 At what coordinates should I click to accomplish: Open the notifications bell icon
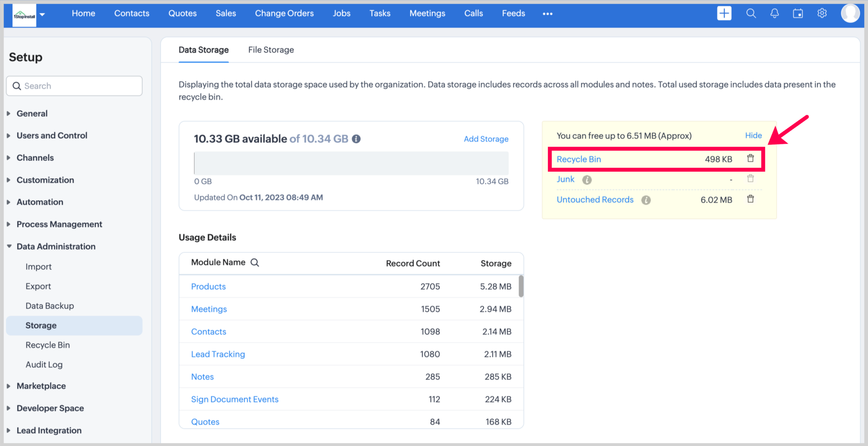774,13
